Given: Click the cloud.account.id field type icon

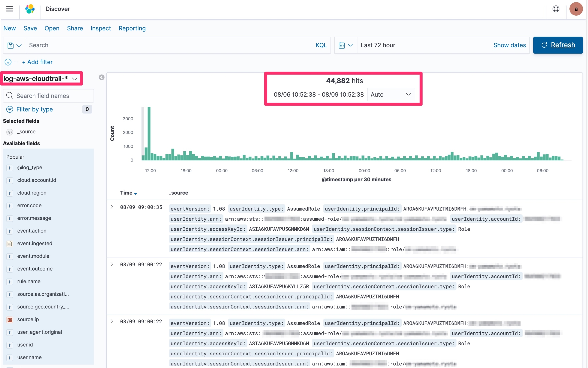Looking at the screenshot, I should 10,180.
